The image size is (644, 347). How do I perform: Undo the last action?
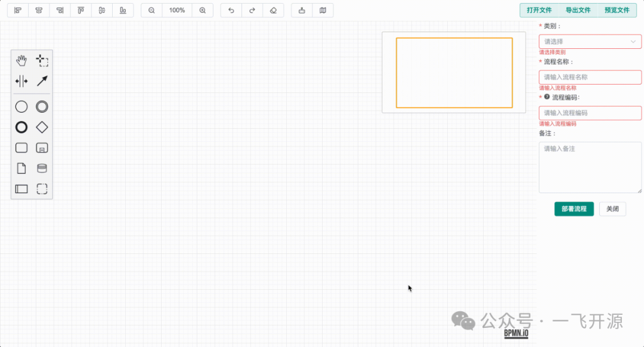click(231, 10)
